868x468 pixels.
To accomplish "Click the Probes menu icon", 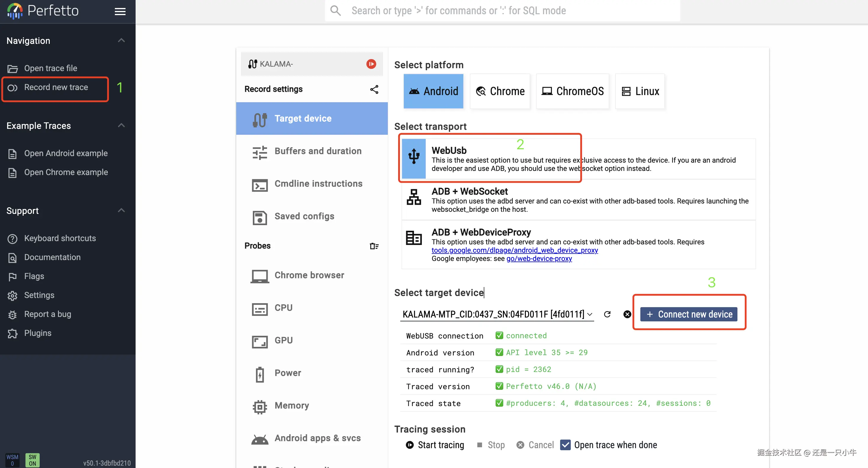I will 374,246.
